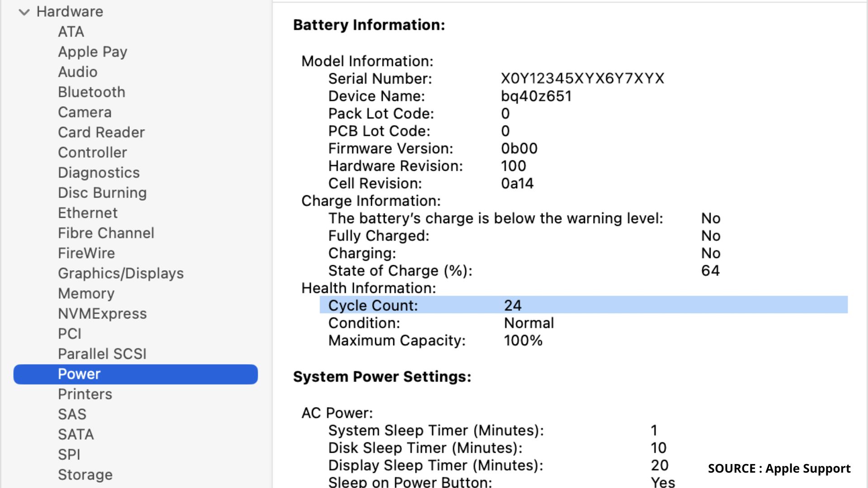Screen dimensions: 868x488
Task: Open the Bluetooth hardware entry
Action: 92,92
